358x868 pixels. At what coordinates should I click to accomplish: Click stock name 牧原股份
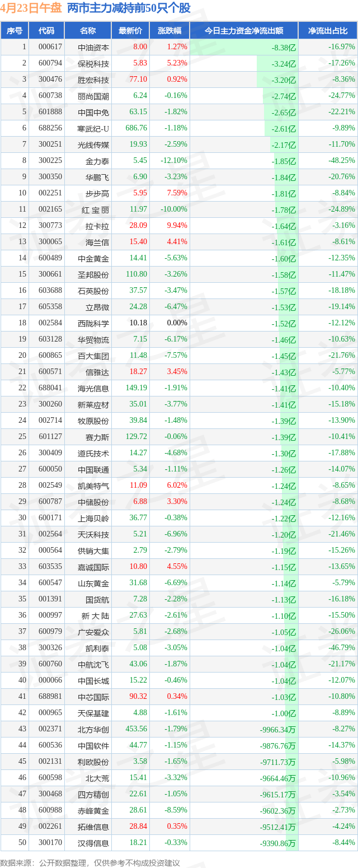coord(93,421)
